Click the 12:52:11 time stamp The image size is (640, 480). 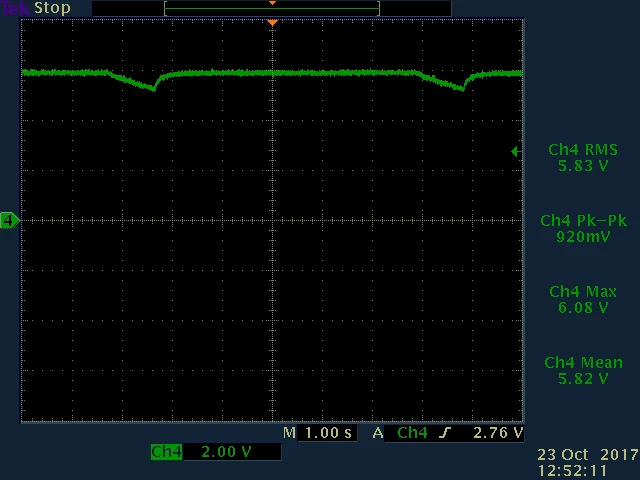[x=572, y=471]
